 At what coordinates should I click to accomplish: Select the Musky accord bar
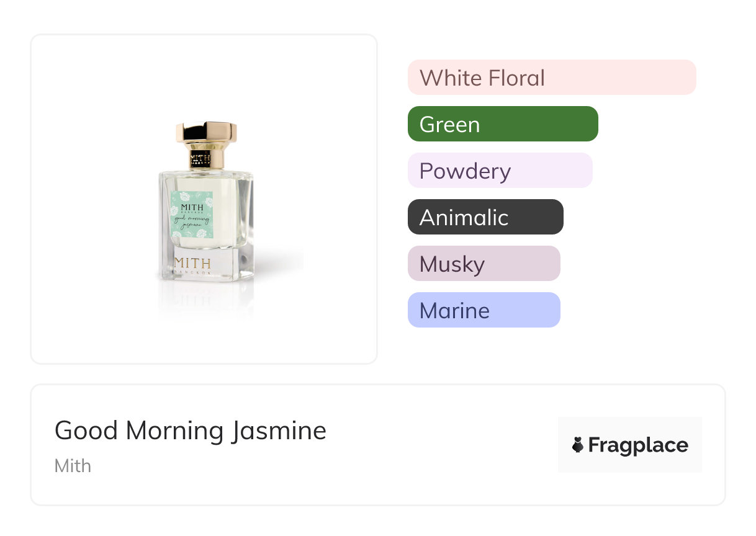484,264
